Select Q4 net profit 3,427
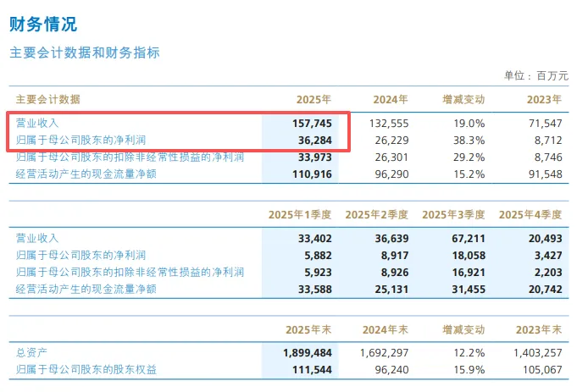 point(548,255)
